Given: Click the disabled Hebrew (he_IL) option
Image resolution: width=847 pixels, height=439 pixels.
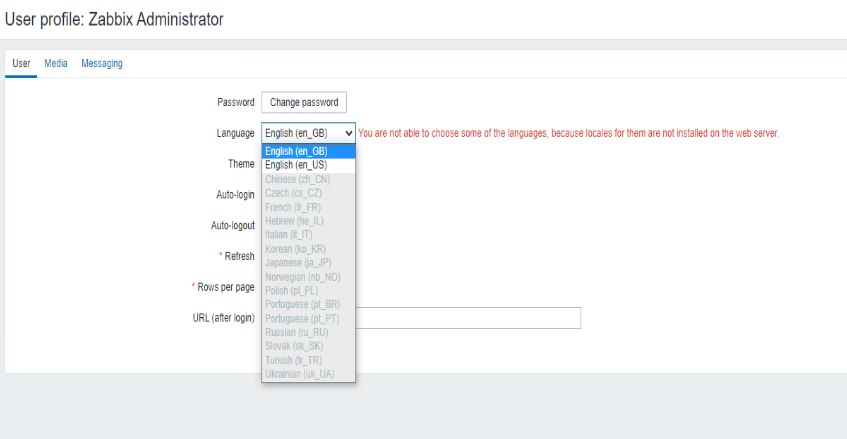Looking at the screenshot, I should 308,221.
